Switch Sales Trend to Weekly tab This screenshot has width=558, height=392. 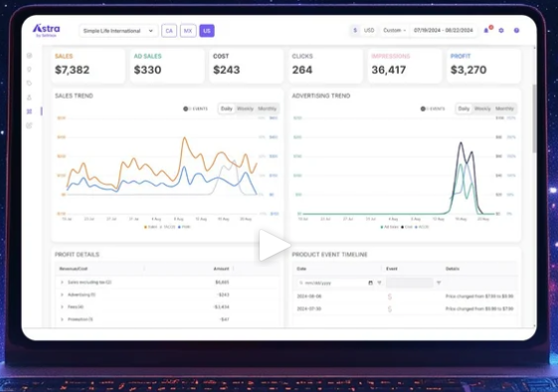point(245,108)
